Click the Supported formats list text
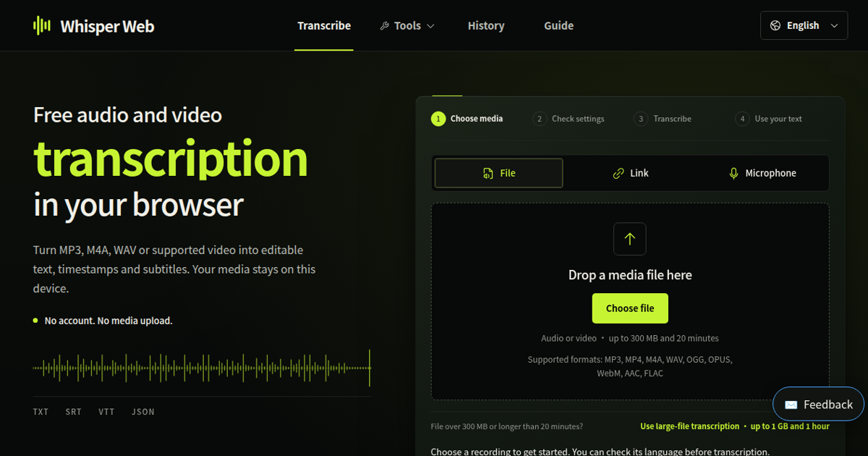The image size is (868, 456). [630, 366]
